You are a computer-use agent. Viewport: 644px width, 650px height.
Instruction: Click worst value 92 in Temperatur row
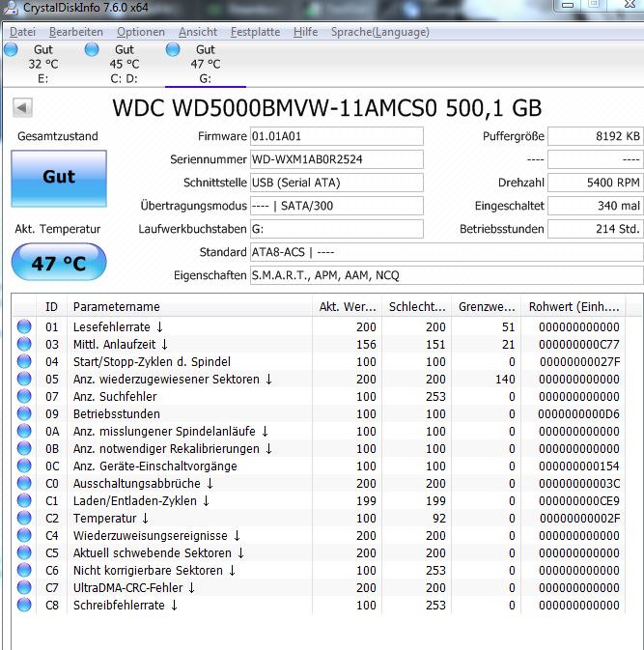pyautogui.click(x=439, y=519)
